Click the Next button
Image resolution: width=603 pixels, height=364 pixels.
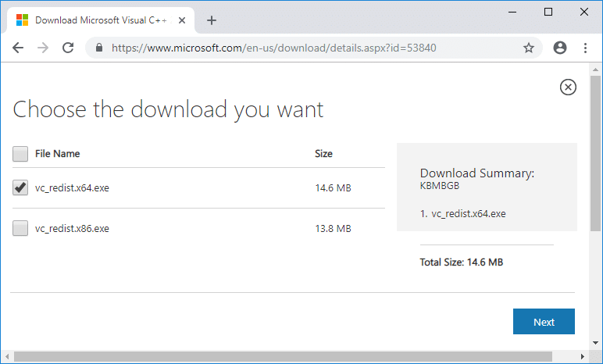pos(544,322)
